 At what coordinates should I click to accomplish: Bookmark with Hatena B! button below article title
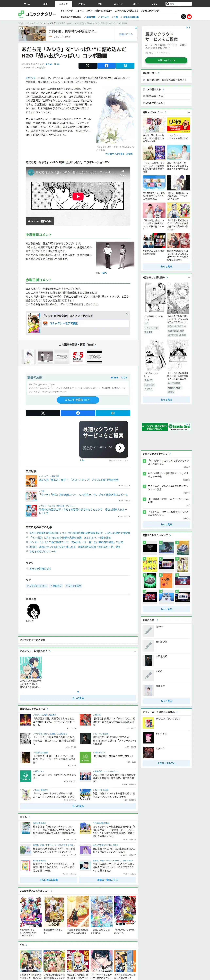125,66
